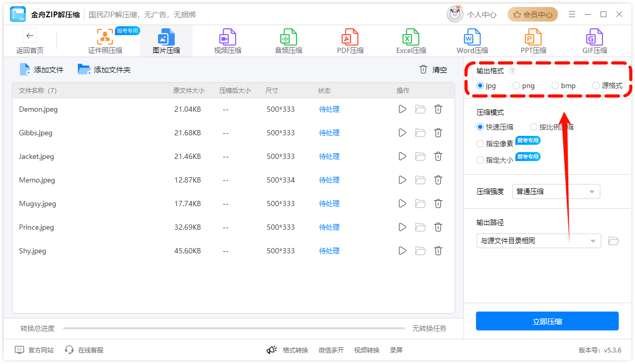Expand the 压缩强度 普通压缩 dropdown

tap(556, 191)
